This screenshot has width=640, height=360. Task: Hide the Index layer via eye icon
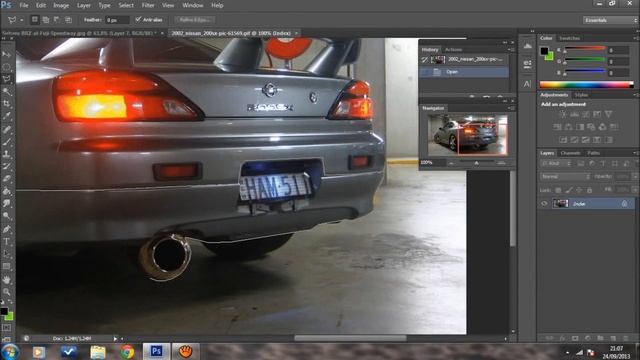(x=544, y=203)
